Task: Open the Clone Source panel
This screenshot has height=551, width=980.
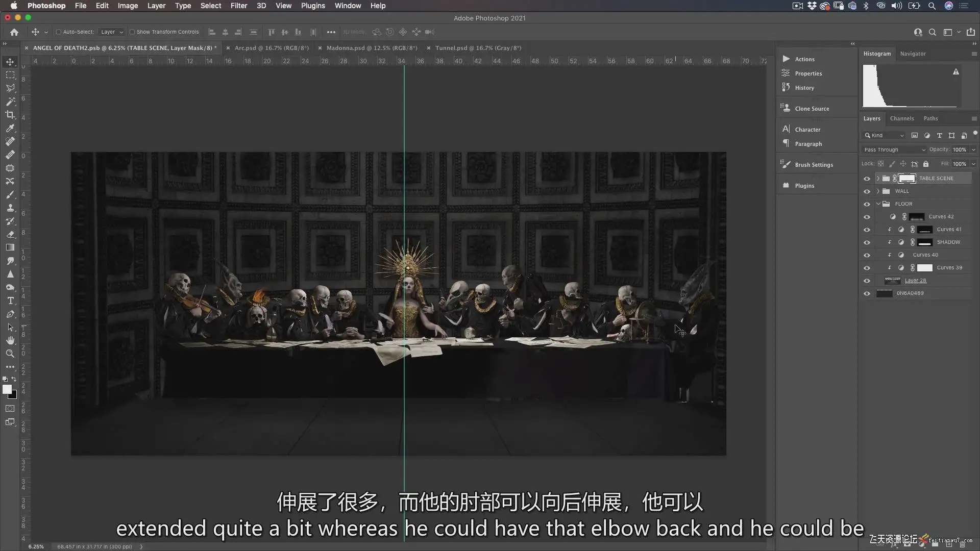Action: point(812,109)
